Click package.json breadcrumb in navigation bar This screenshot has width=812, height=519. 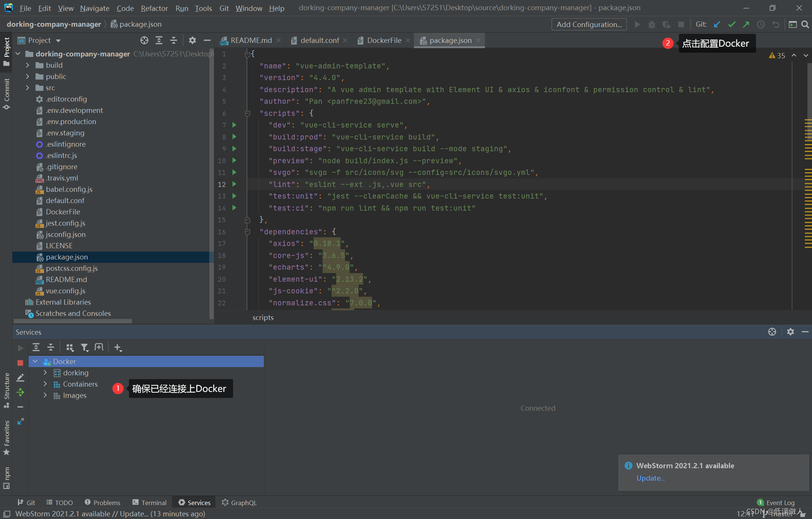136,24
